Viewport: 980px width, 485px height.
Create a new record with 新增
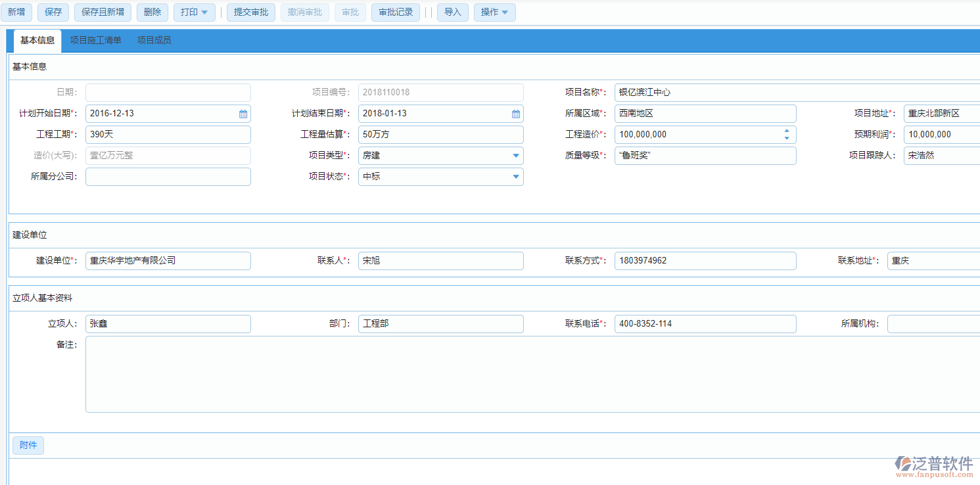pos(16,12)
